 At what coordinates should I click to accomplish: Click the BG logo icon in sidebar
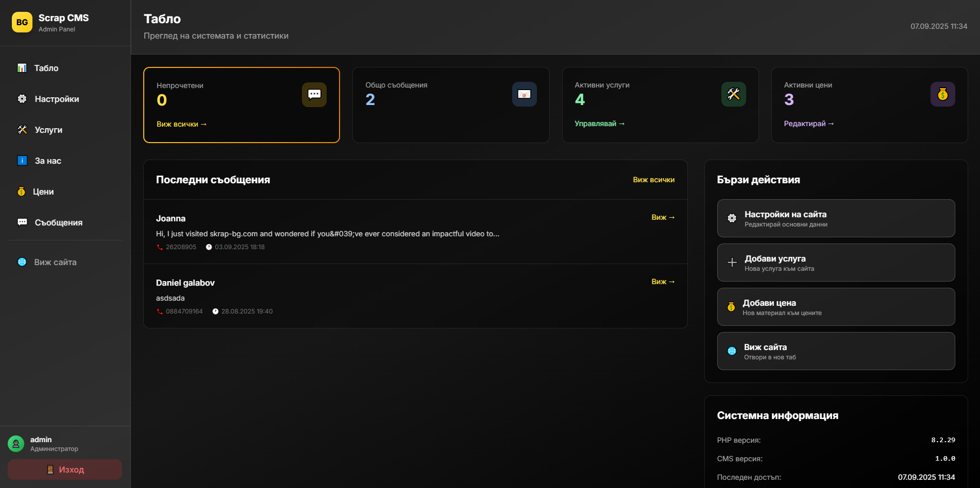click(x=22, y=22)
